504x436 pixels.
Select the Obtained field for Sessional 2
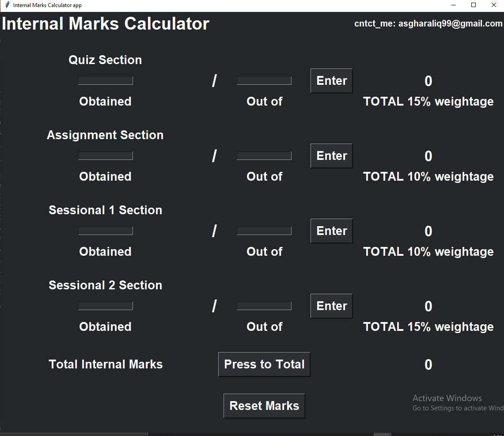(105, 306)
